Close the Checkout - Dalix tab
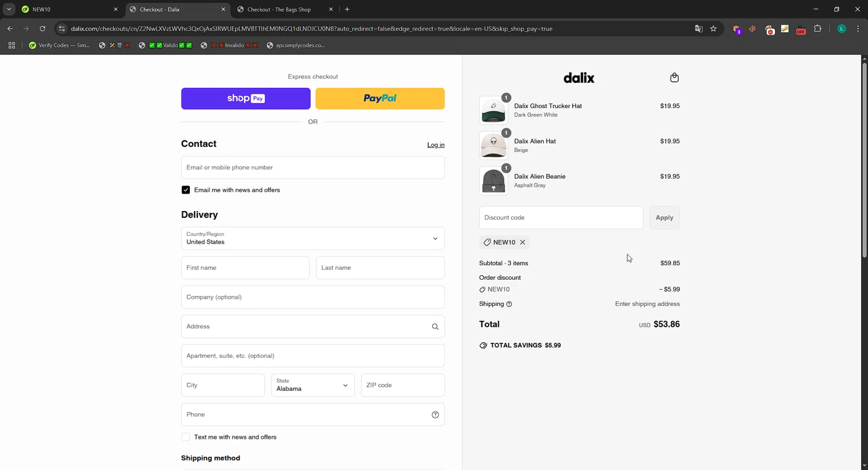Viewport: 868px width, 470px height. (x=223, y=9)
